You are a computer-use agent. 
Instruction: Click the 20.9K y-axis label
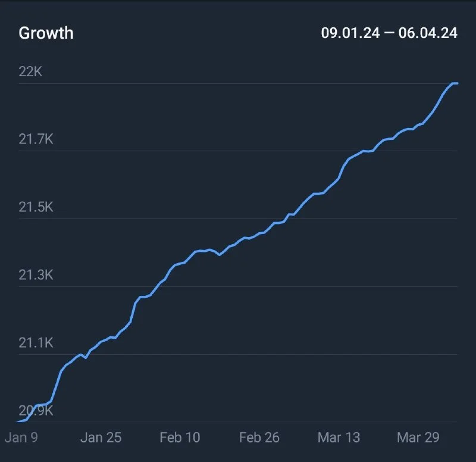point(36,411)
